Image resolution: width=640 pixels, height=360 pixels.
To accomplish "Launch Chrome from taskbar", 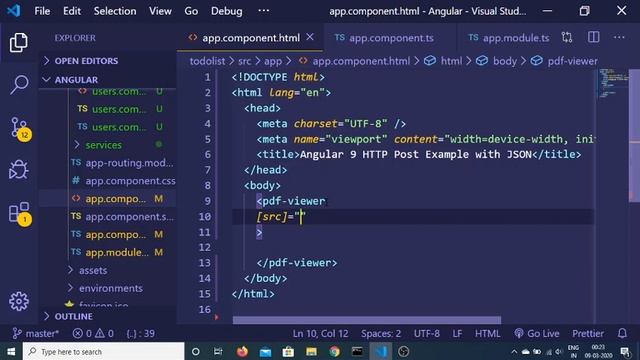I will pyautogui.click(x=334, y=351).
